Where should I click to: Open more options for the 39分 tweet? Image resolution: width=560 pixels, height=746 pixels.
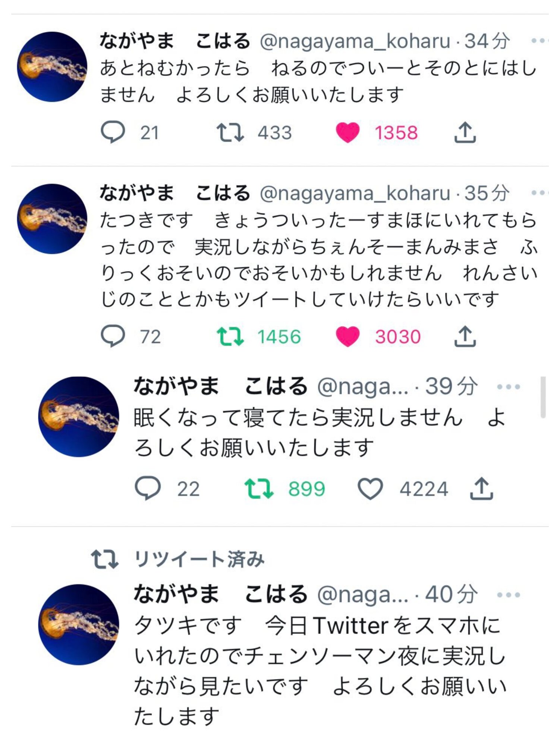coord(509,387)
